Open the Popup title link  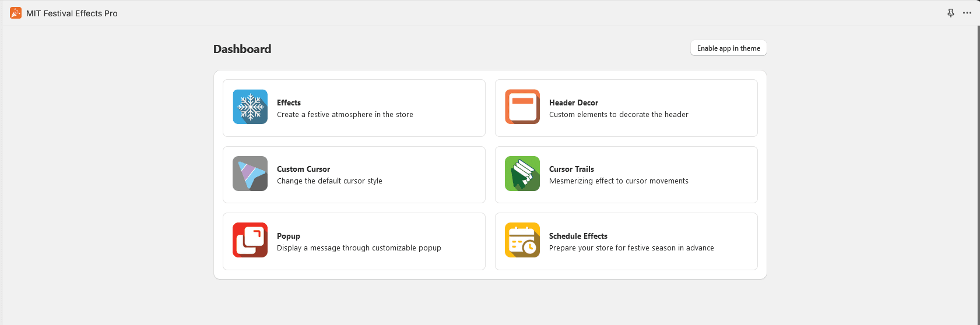tap(289, 236)
